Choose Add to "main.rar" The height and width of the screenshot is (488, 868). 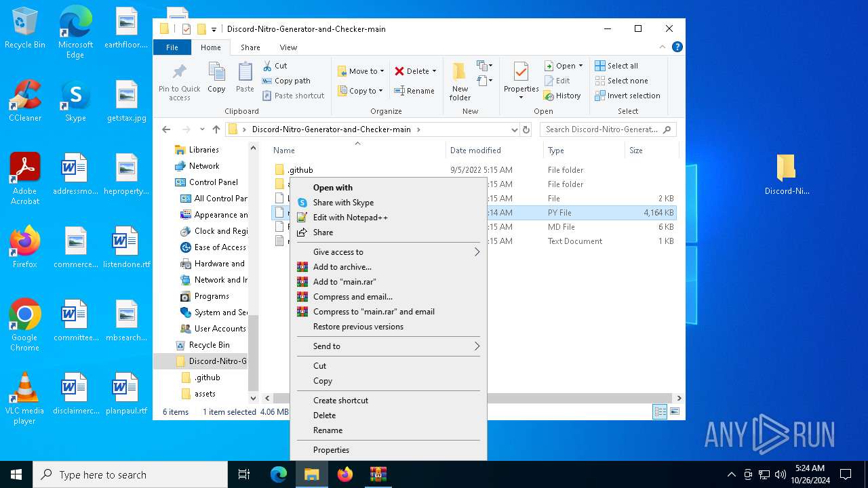tap(388, 282)
